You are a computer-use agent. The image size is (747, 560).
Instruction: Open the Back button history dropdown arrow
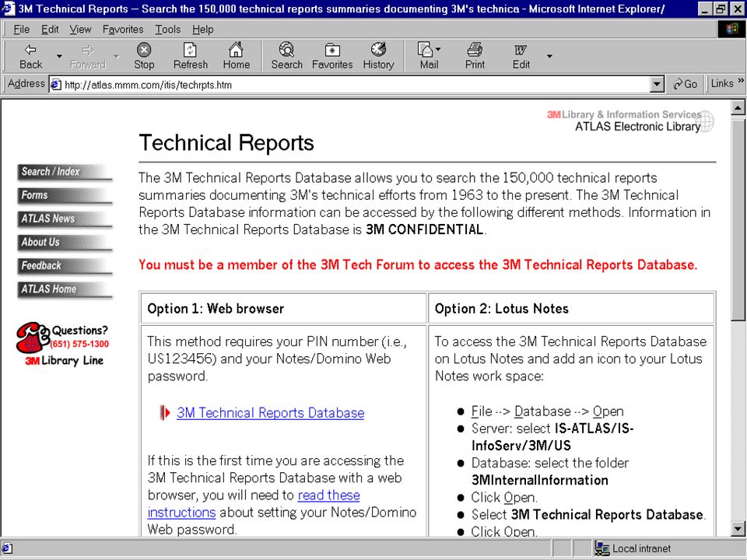(59, 56)
